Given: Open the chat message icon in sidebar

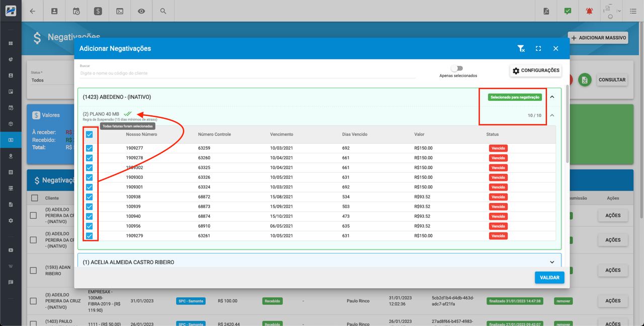Looking at the screenshot, I should [11, 282].
